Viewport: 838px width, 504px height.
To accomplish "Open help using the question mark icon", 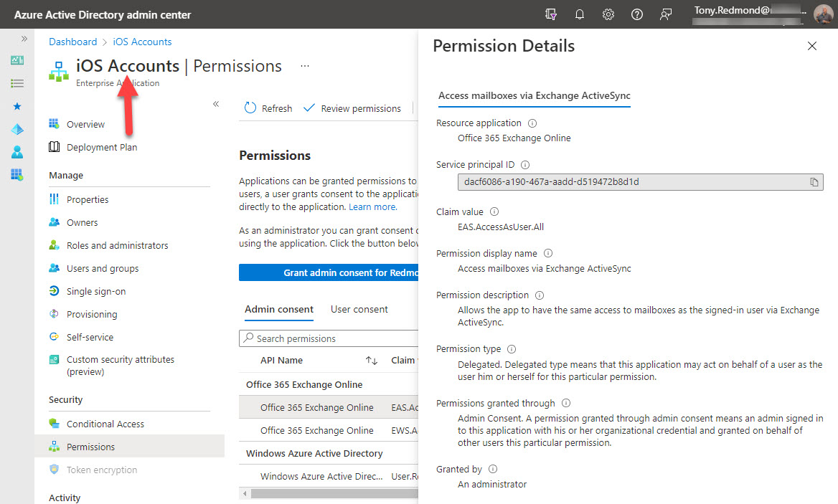I will [x=637, y=14].
